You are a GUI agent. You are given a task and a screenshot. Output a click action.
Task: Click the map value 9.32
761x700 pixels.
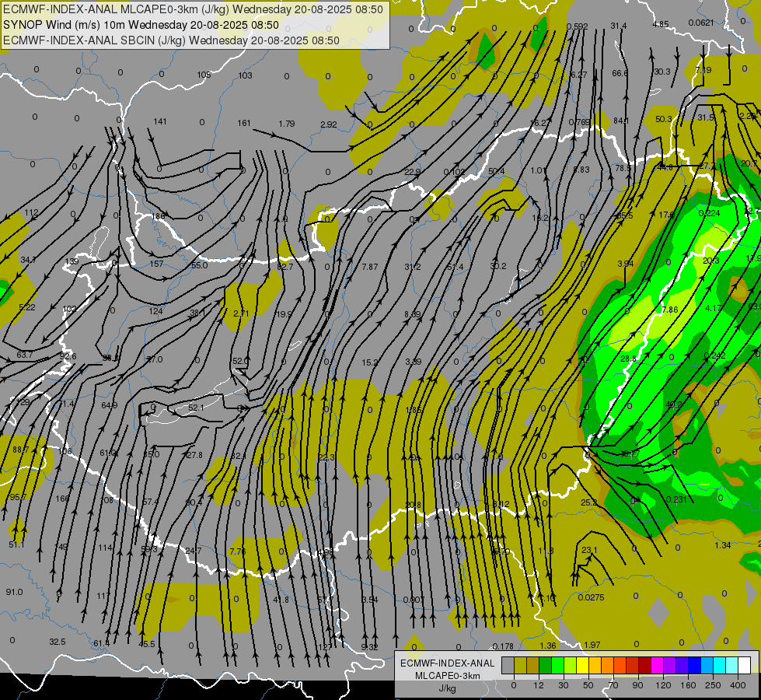[370, 647]
